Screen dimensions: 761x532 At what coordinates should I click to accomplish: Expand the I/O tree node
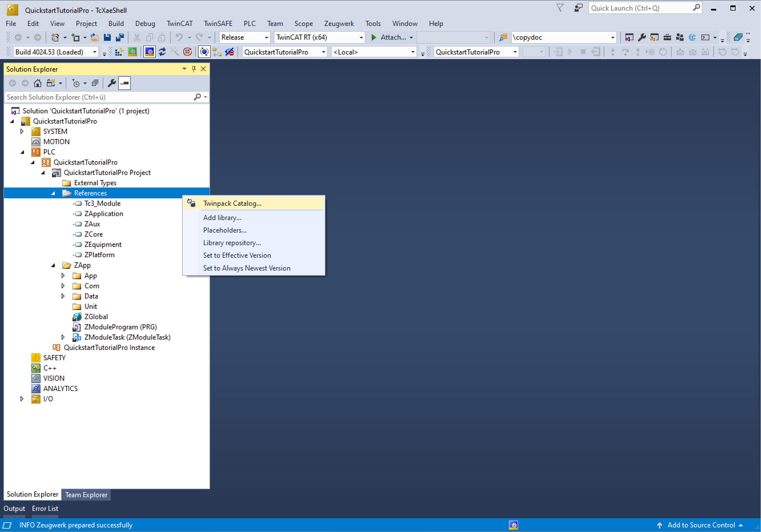point(22,399)
